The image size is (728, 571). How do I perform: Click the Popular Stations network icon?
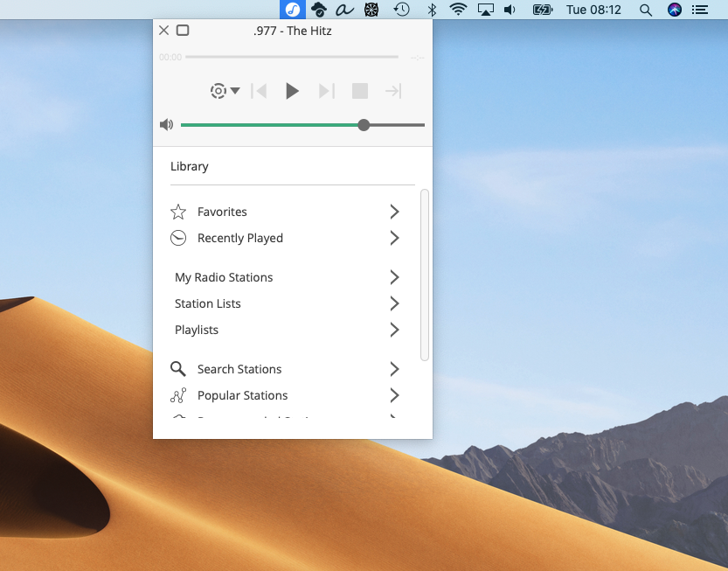click(x=178, y=395)
